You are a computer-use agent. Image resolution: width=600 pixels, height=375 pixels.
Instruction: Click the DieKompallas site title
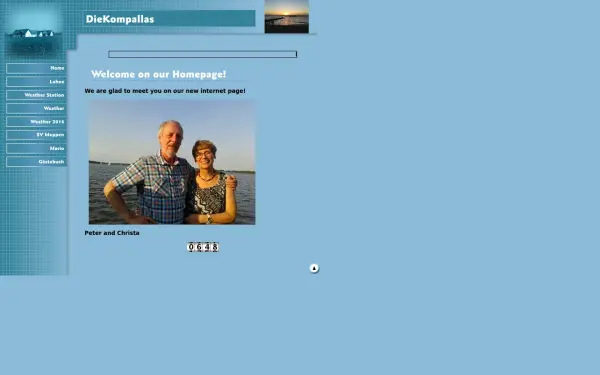(120, 19)
